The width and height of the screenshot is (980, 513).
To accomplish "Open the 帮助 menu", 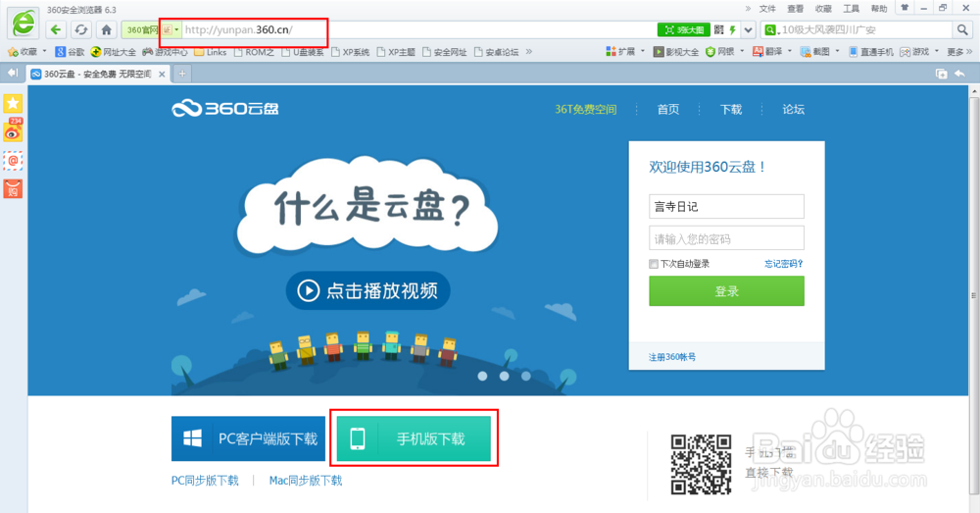I will tap(879, 9).
